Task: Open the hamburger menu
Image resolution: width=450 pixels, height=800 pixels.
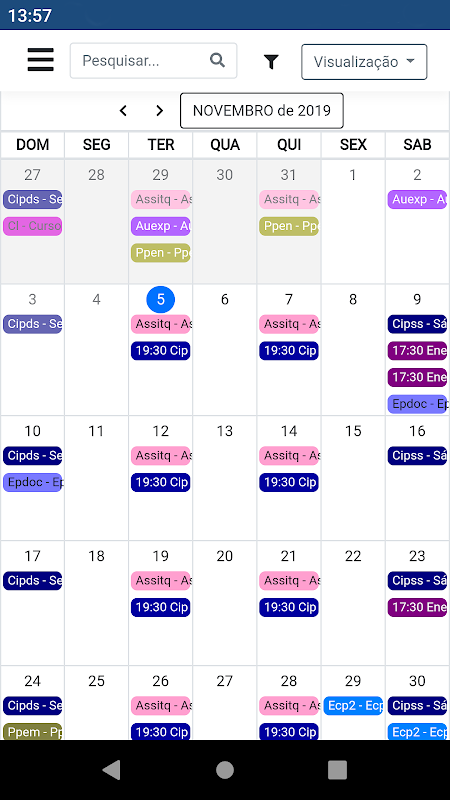Action: [x=41, y=60]
